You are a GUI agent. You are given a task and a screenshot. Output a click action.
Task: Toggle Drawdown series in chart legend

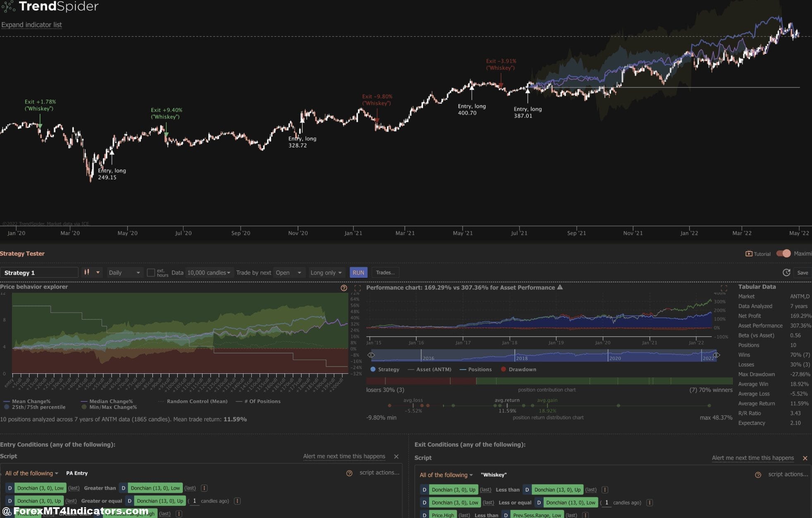point(518,370)
